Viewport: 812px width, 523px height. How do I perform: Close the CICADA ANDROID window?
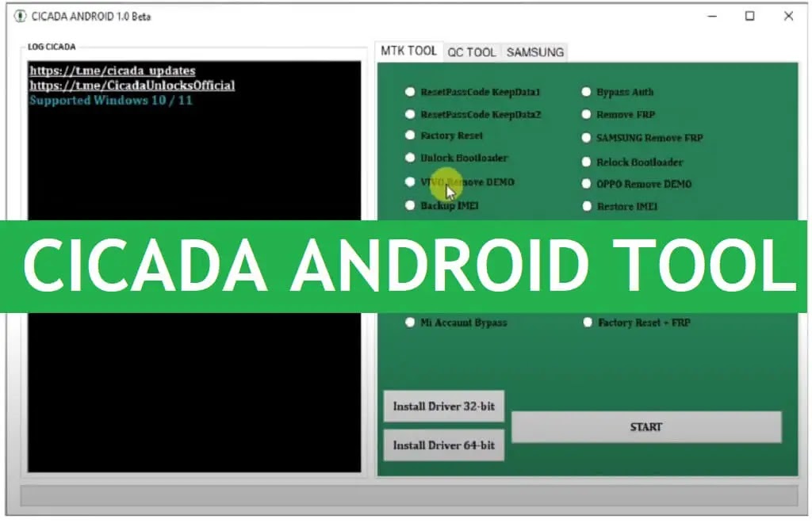pyautogui.click(x=788, y=16)
